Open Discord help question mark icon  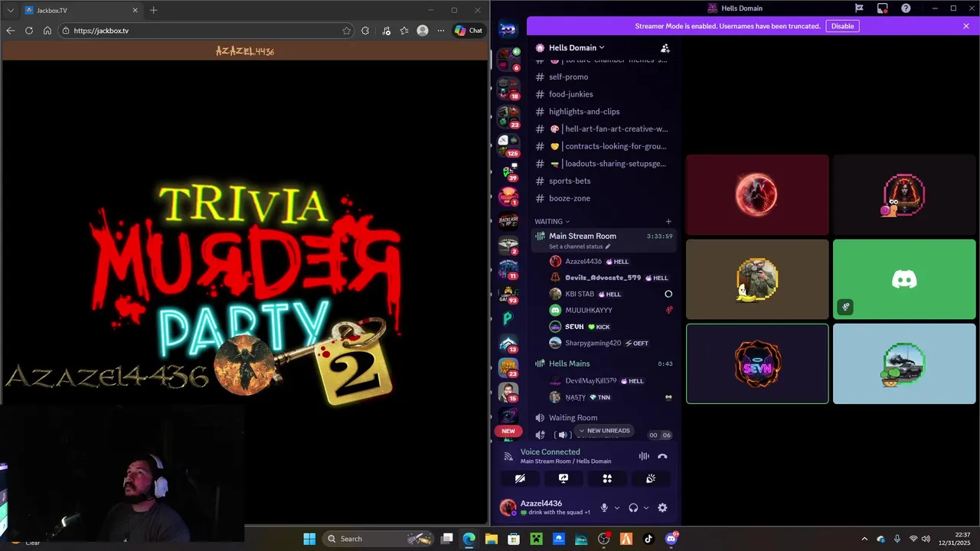pos(906,8)
